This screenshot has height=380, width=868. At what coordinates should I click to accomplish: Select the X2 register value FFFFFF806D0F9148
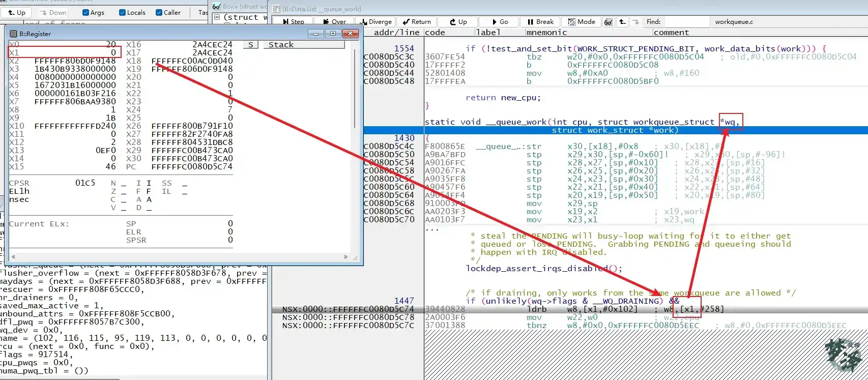[x=75, y=61]
